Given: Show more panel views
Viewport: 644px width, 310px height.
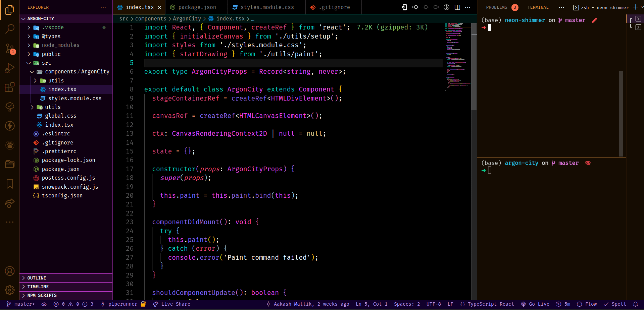Looking at the screenshot, I should [x=561, y=7].
